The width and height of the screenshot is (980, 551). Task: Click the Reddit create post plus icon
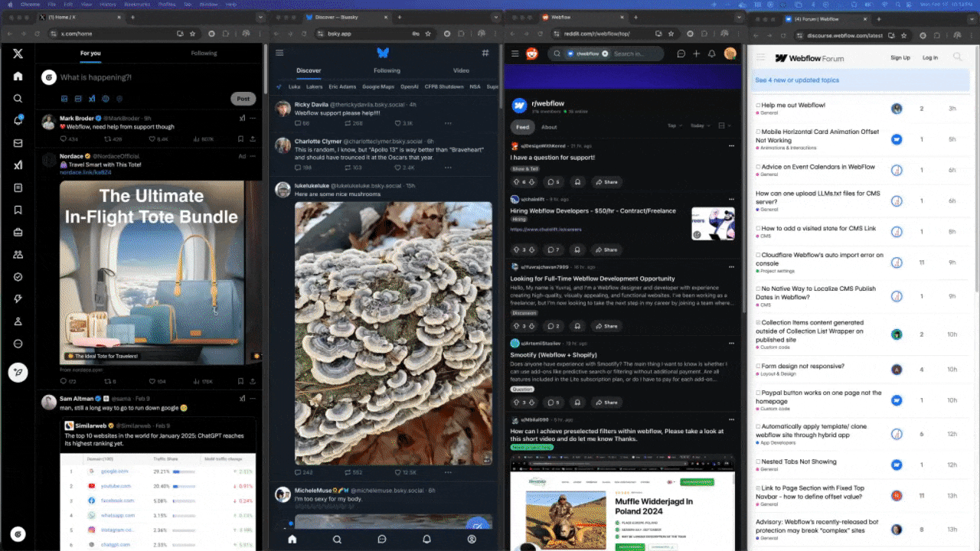[696, 54]
